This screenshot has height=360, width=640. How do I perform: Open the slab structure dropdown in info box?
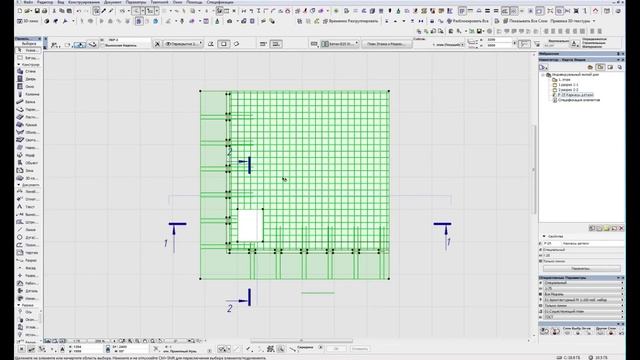click(x=340, y=44)
